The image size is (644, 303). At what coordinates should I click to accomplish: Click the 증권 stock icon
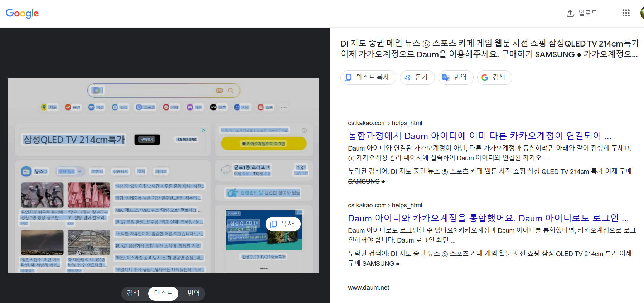pyautogui.click(x=68, y=107)
